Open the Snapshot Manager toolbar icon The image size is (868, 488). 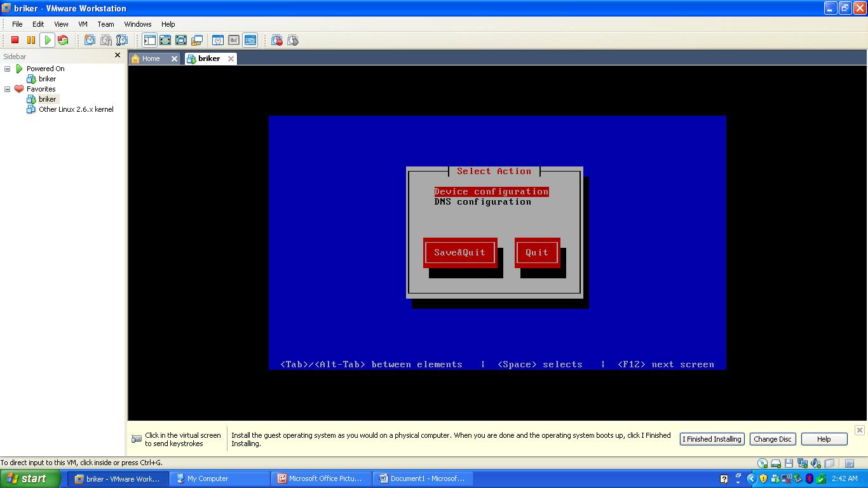122,40
